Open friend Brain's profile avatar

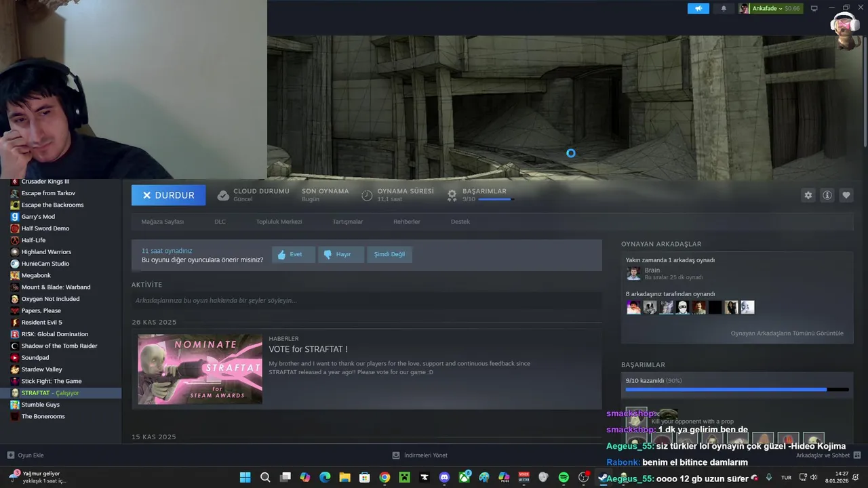[x=633, y=273]
